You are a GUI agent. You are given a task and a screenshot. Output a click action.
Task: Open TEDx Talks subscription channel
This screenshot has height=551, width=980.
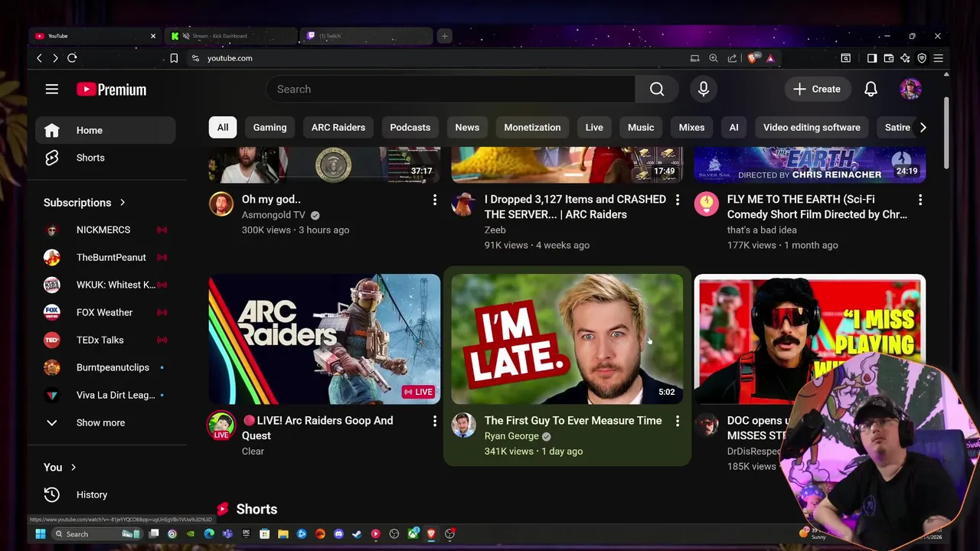pyautogui.click(x=105, y=340)
